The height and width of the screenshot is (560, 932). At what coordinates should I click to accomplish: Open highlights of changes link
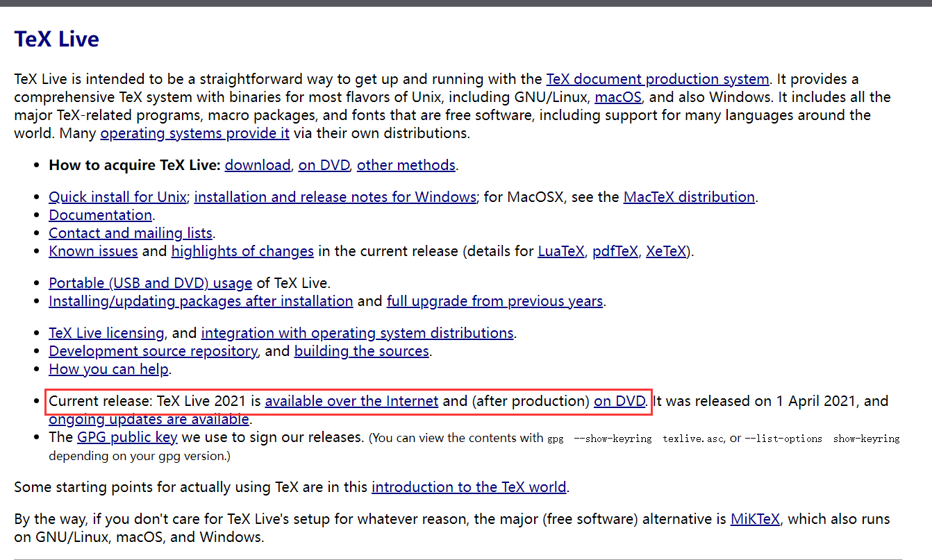(x=242, y=251)
